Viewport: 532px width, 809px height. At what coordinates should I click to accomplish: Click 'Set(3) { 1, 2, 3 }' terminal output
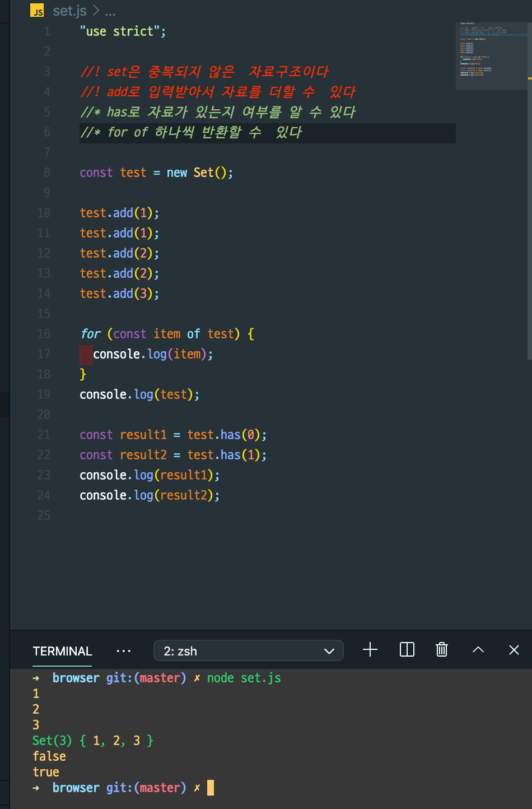click(x=93, y=741)
